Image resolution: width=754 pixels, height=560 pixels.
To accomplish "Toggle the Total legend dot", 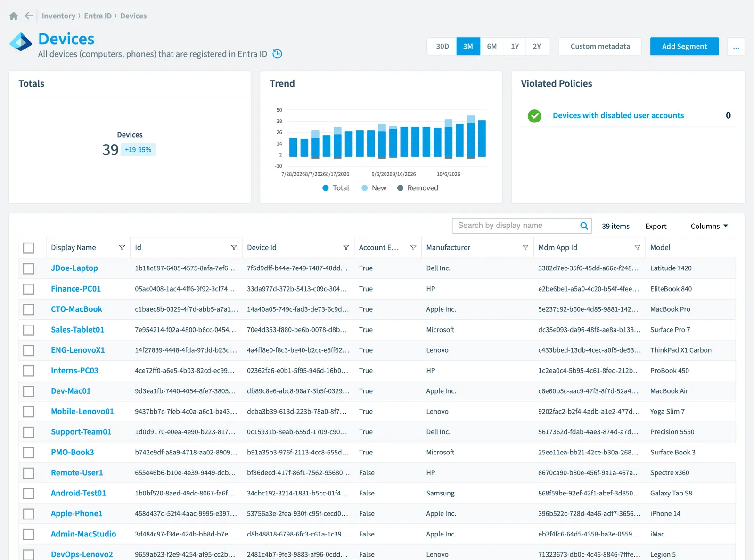I will 326,188.
